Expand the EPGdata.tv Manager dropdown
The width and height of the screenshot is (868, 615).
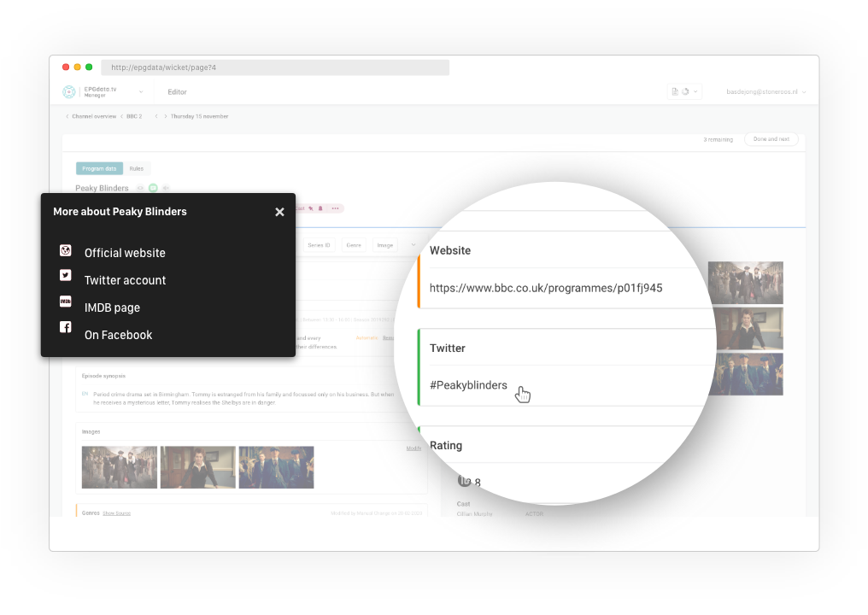pos(141,92)
